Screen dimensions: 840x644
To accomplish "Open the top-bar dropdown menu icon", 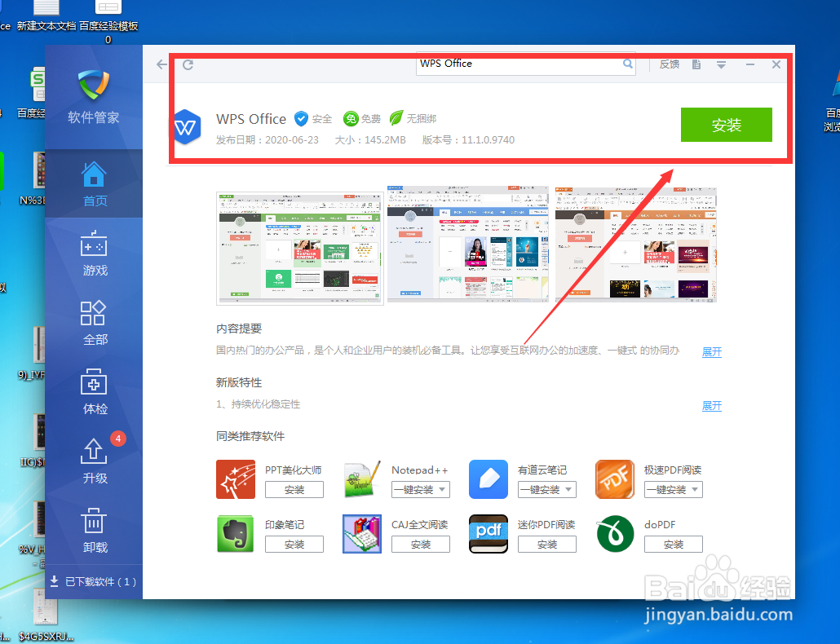I will coord(722,64).
